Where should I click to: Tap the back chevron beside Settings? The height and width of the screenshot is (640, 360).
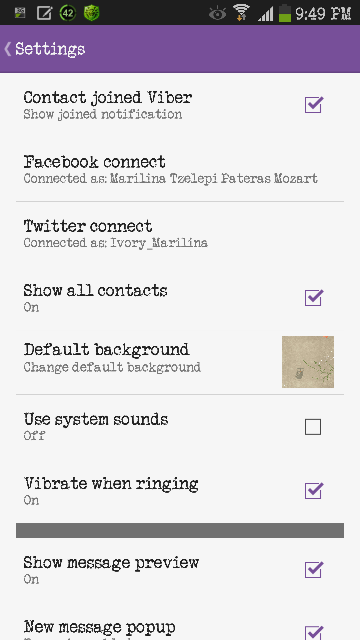[8, 49]
